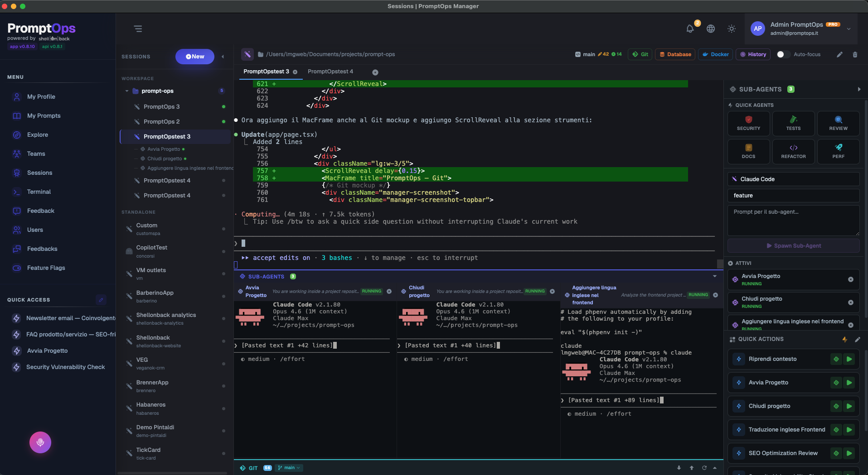Image resolution: width=868 pixels, height=475 pixels.
Task: Open the Review quick agent
Action: (x=838, y=123)
